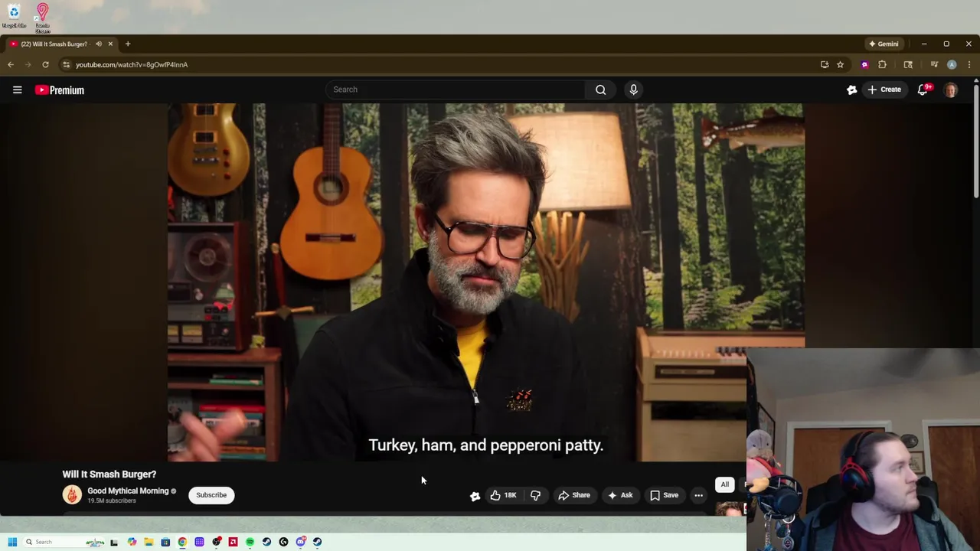Dislike the video with thumbs down
The height and width of the screenshot is (551, 980).
click(x=535, y=495)
